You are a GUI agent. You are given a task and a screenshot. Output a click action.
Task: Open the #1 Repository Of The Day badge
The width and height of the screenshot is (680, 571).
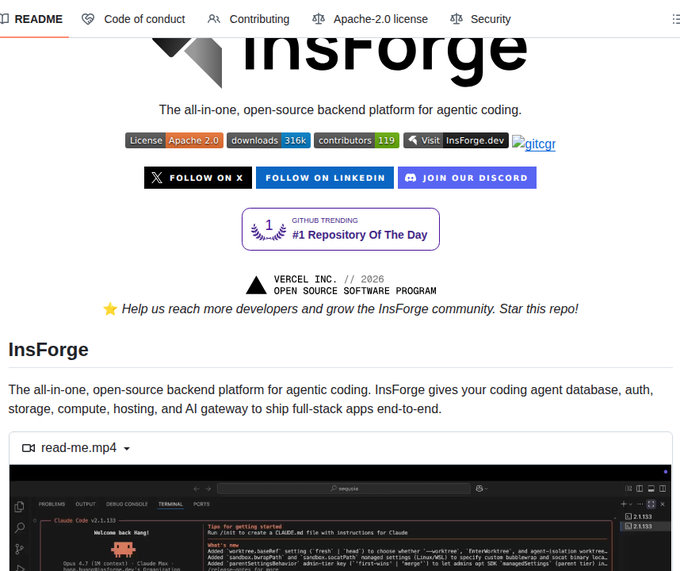341,229
